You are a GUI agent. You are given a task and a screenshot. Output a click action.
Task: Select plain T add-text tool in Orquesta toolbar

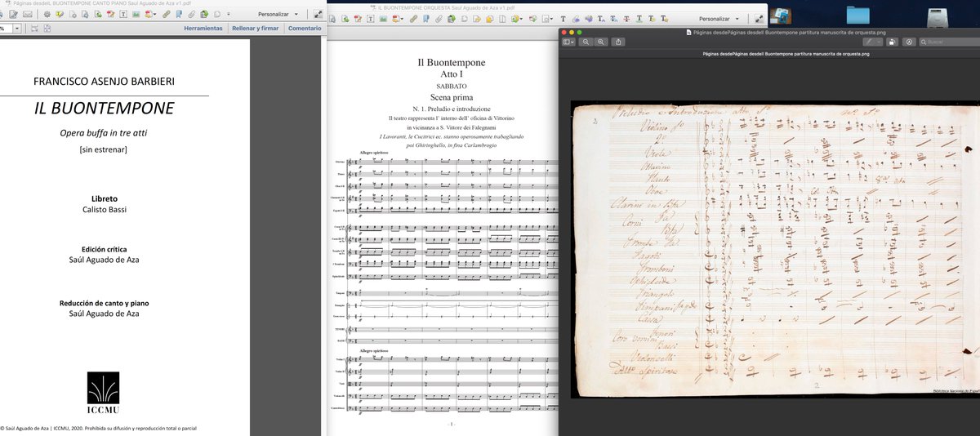[x=563, y=19]
